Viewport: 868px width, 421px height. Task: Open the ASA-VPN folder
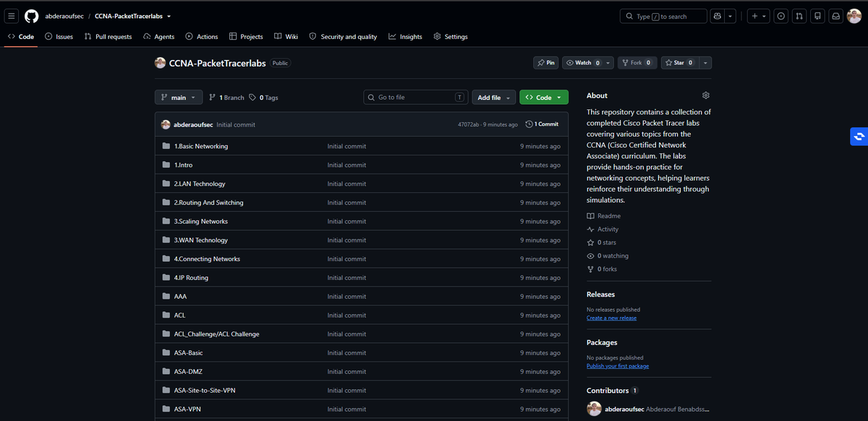coord(187,409)
